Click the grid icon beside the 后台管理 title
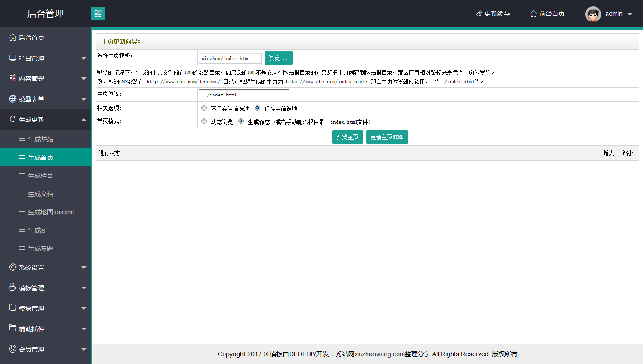The image size is (643, 364). (98, 14)
